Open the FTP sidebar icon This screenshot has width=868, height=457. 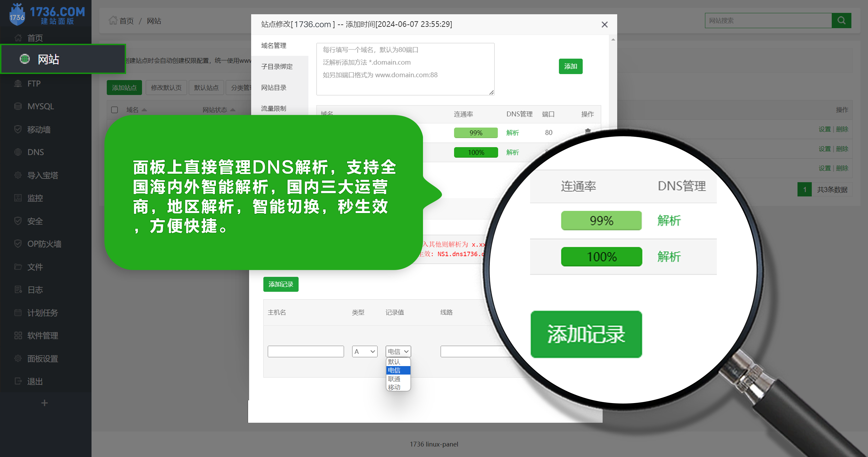[18, 83]
